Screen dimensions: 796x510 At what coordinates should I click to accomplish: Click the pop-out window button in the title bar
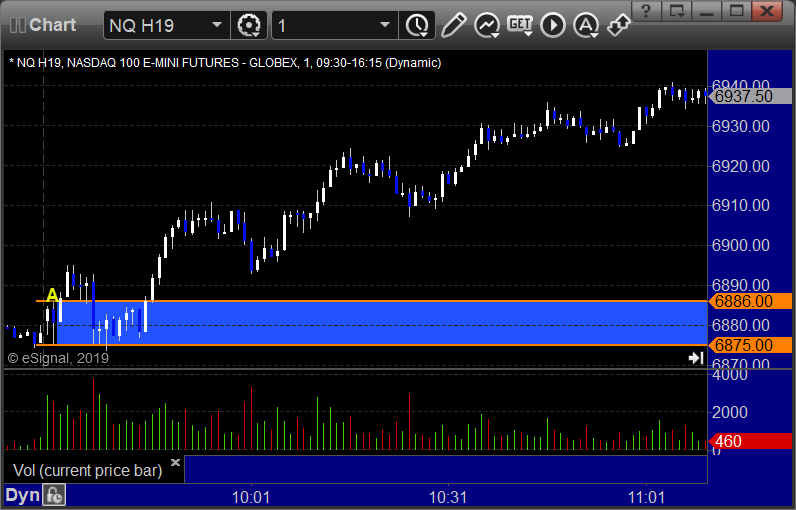click(677, 10)
